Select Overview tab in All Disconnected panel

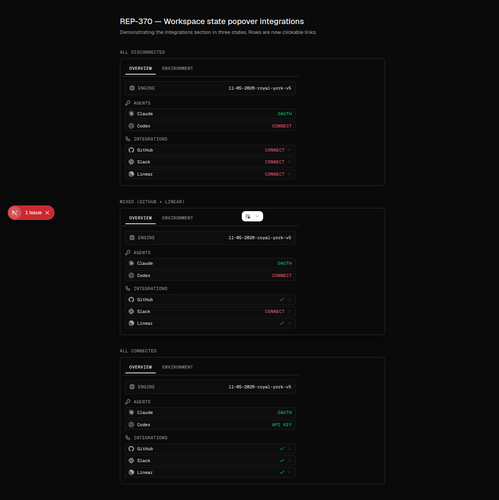[x=140, y=68]
